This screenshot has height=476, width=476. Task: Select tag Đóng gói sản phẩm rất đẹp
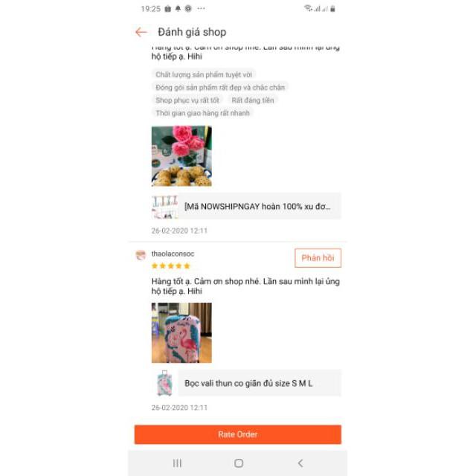220,88
